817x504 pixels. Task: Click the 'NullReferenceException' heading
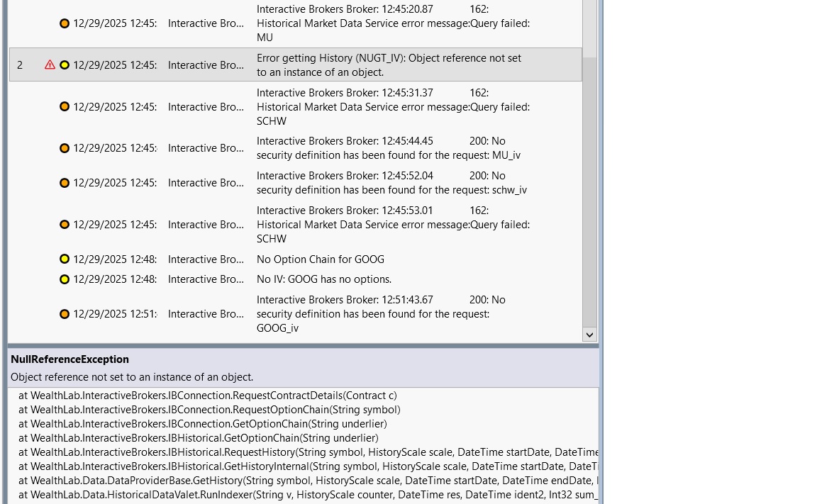[70, 359]
